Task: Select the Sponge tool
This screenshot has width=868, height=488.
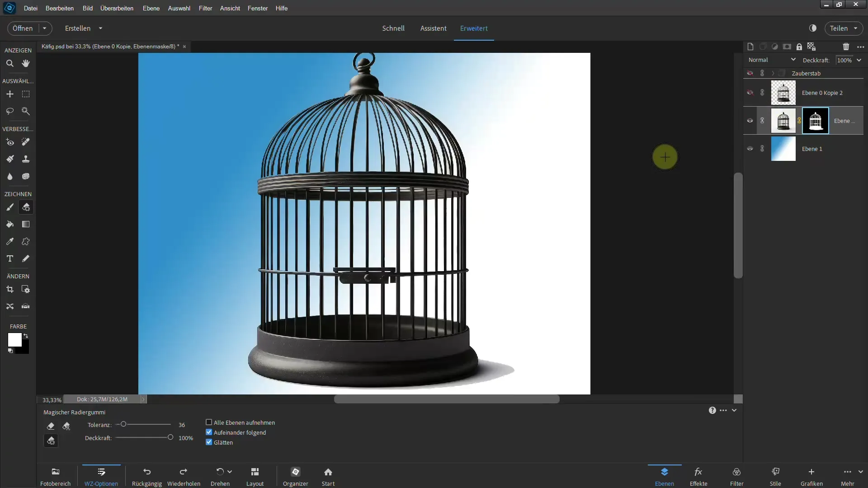Action: pos(26,176)
